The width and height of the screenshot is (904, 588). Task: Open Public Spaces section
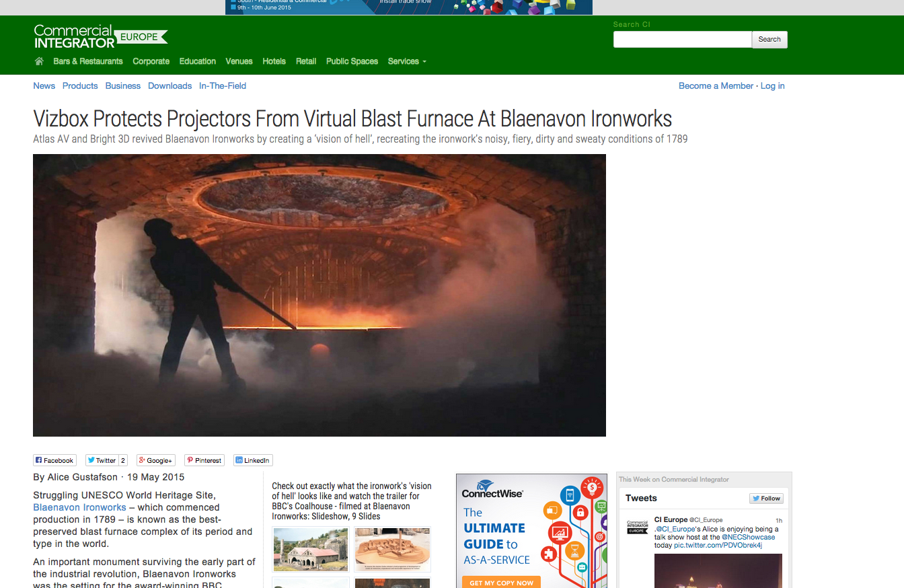(352, 61)
